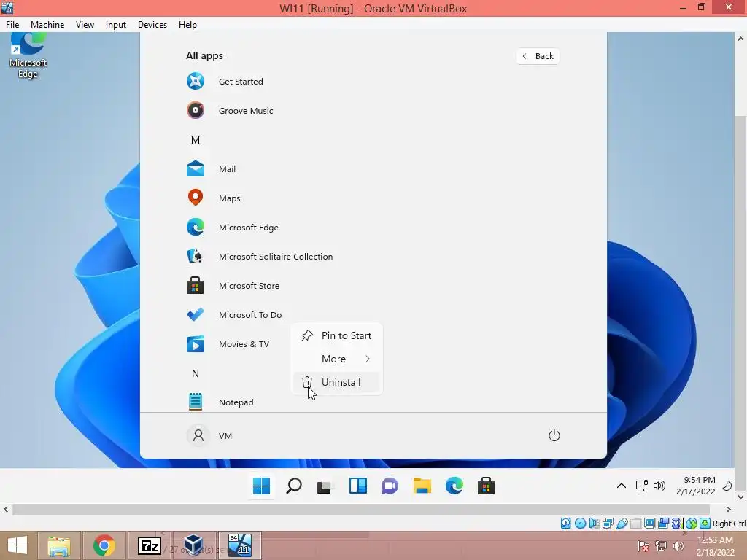Viewport: 747px width, 560px height.
Task: Click the VirtualBox horizontal scrollbar right arrow
Action: click(x=729, y=510)
